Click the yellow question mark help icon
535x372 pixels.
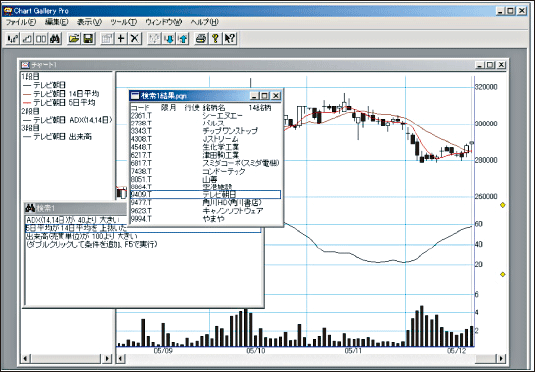(215, 39)
